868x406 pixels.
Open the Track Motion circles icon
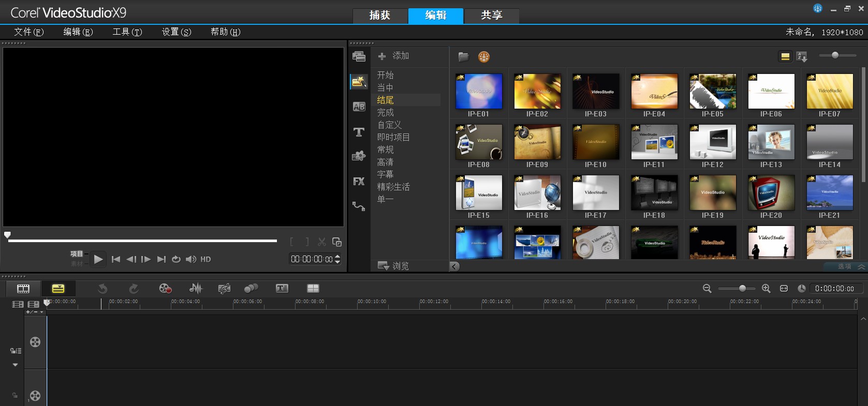tap(251, 289)
